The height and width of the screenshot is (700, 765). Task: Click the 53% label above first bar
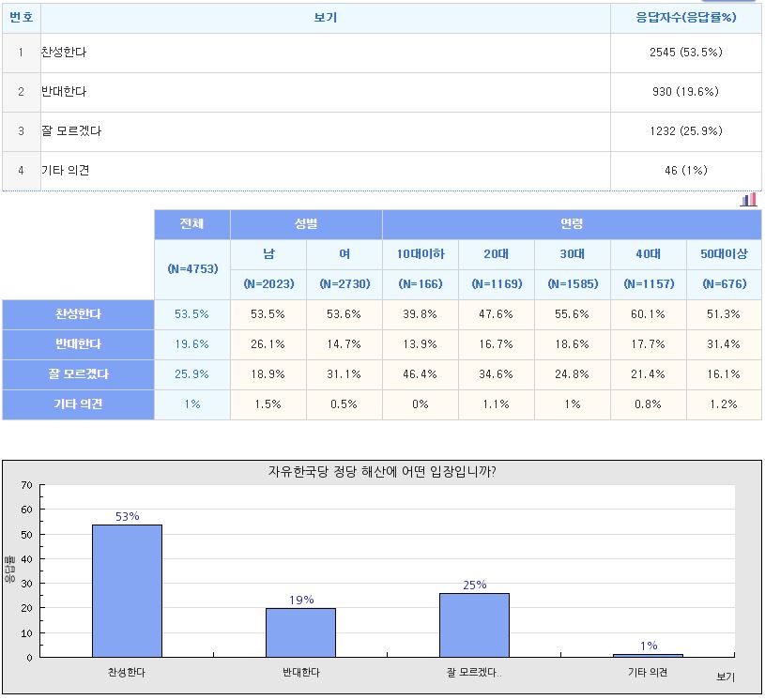[x=128, y=517]
